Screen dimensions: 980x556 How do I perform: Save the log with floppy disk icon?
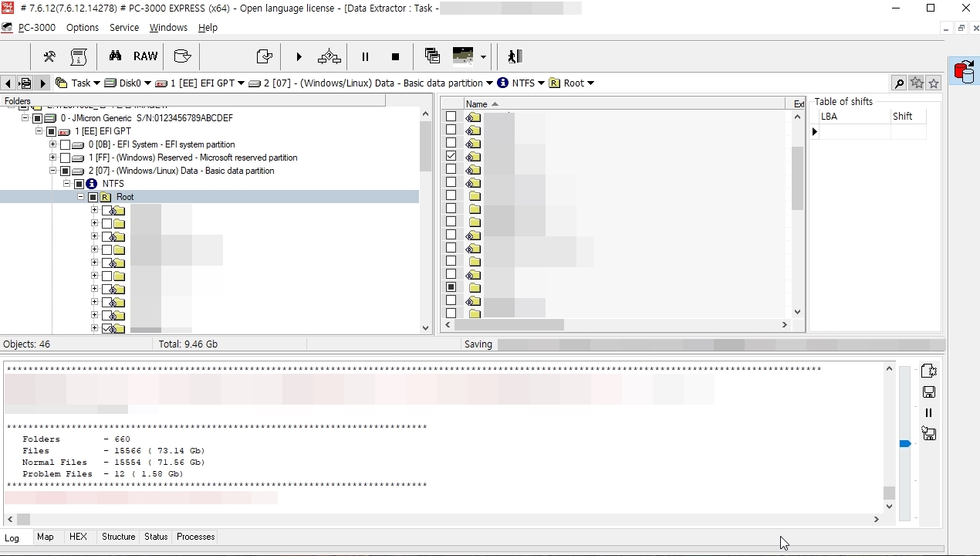[x=929, y=392]
